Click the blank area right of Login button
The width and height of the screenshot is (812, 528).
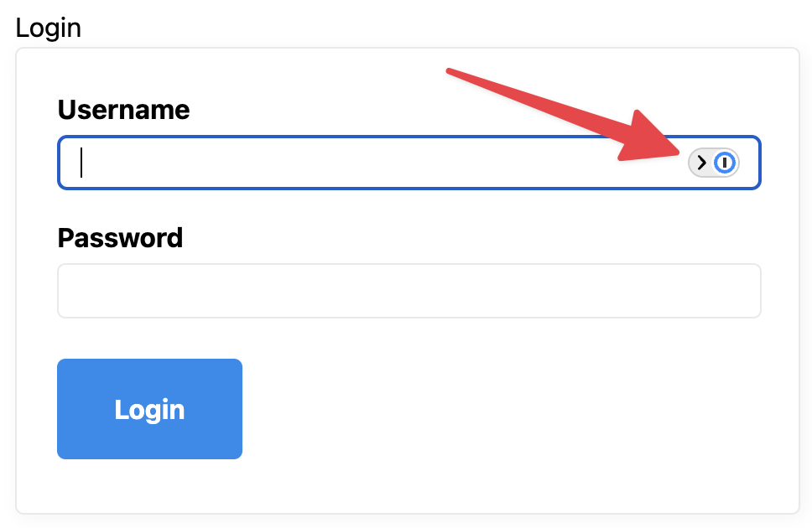[x=503, y=409]
